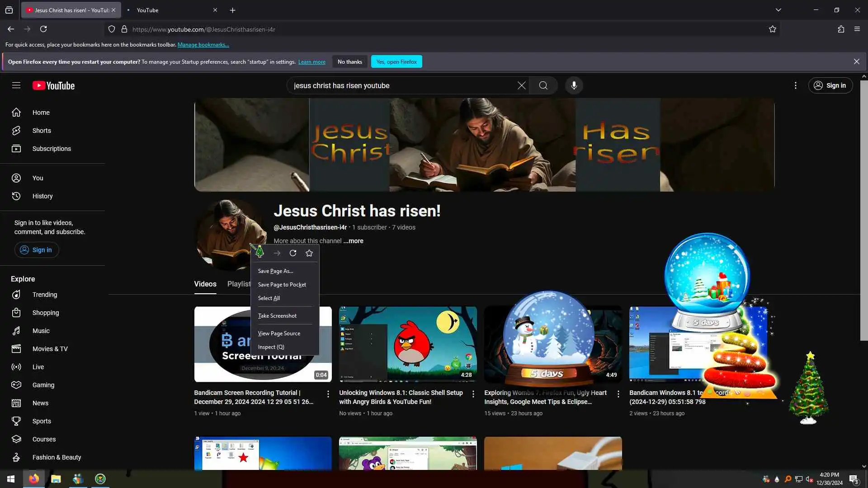The width and height of the screenshot is (868, 488).
Task: Open the YouTube hamburger guide menu
Action: (16, 85)
